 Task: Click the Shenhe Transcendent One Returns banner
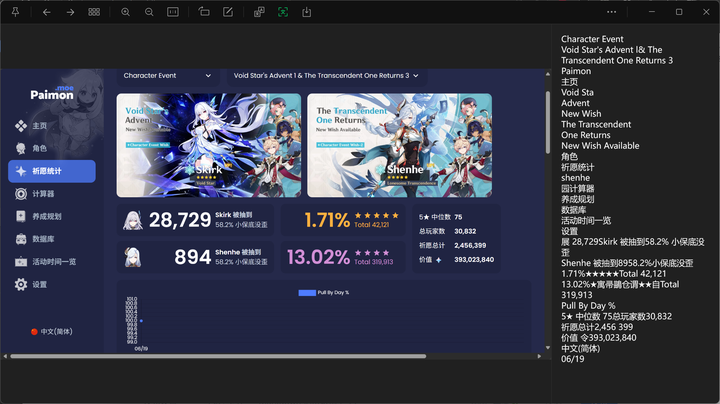pyautogui.click(x=399, y=146)
